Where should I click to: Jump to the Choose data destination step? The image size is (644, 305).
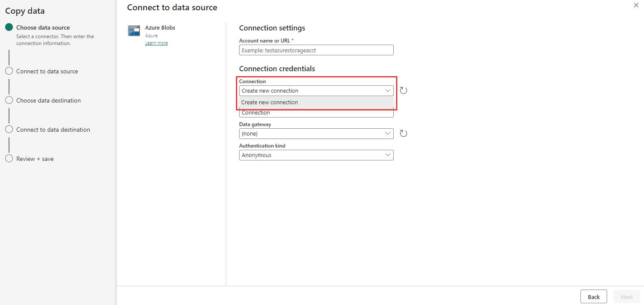[x=49, y=100]
